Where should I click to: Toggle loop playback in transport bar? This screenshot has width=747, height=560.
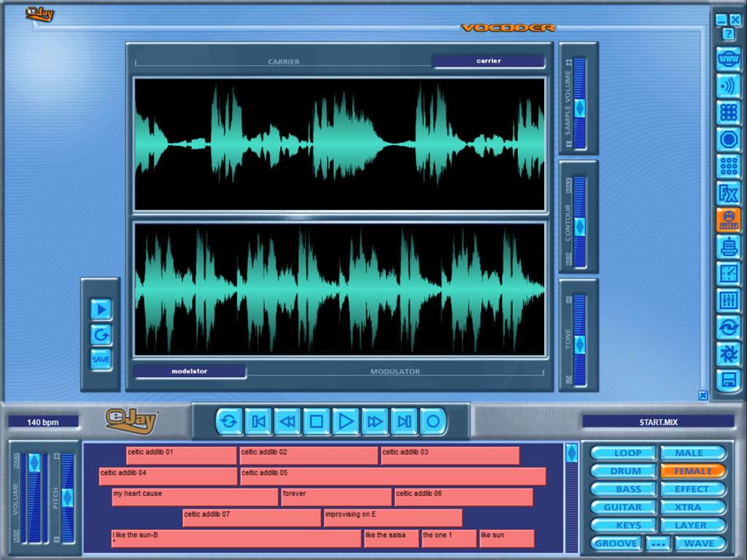229,421
